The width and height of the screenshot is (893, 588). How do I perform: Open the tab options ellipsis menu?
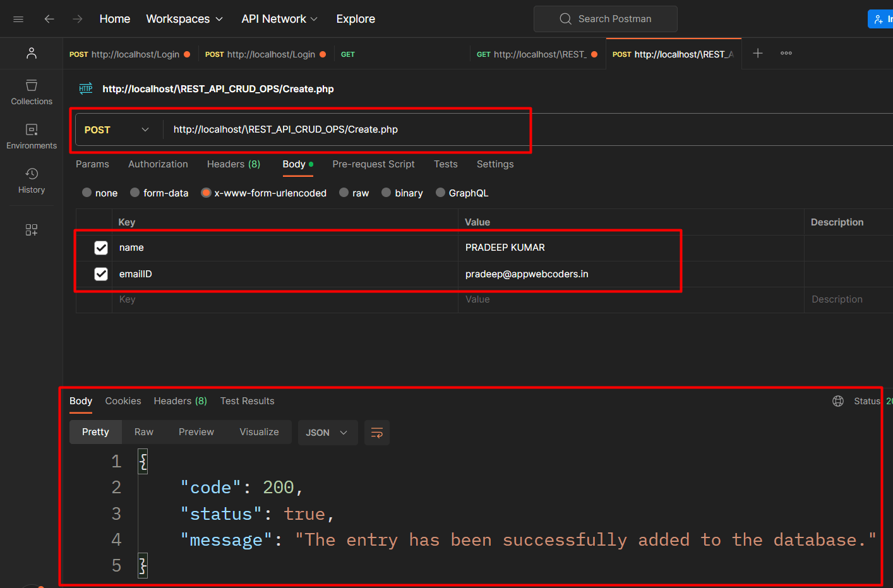(786, 53)
